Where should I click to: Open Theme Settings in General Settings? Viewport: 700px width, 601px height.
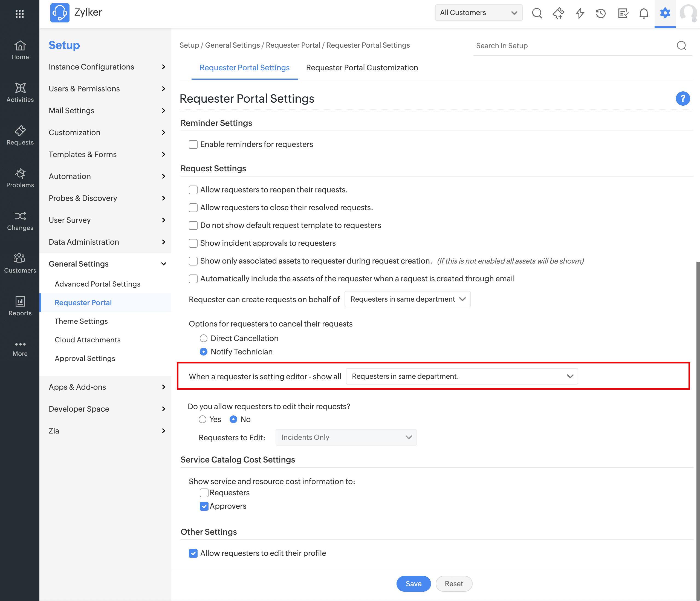[x=81, y=321]
